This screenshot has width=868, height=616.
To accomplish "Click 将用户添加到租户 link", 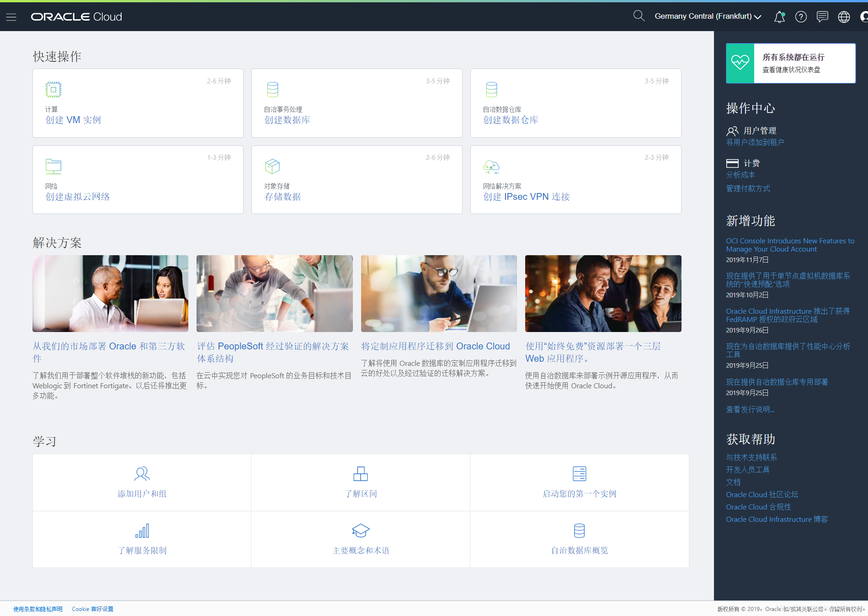I will point(755,143).
